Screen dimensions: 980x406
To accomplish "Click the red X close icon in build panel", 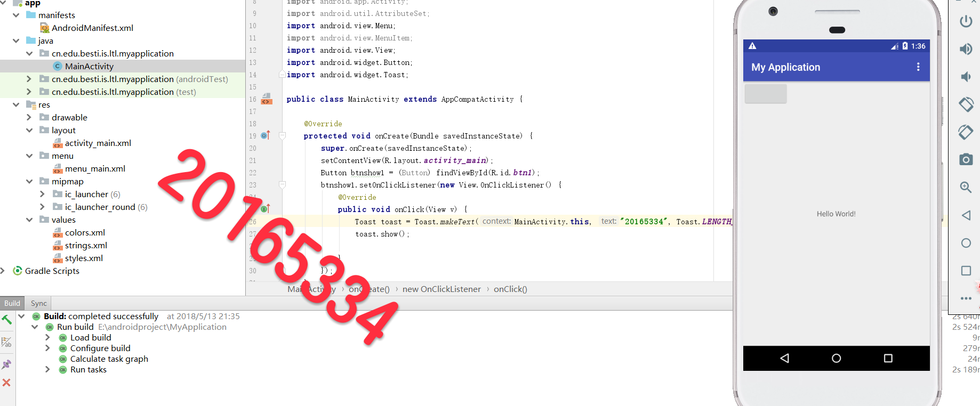I will [6, 383].
